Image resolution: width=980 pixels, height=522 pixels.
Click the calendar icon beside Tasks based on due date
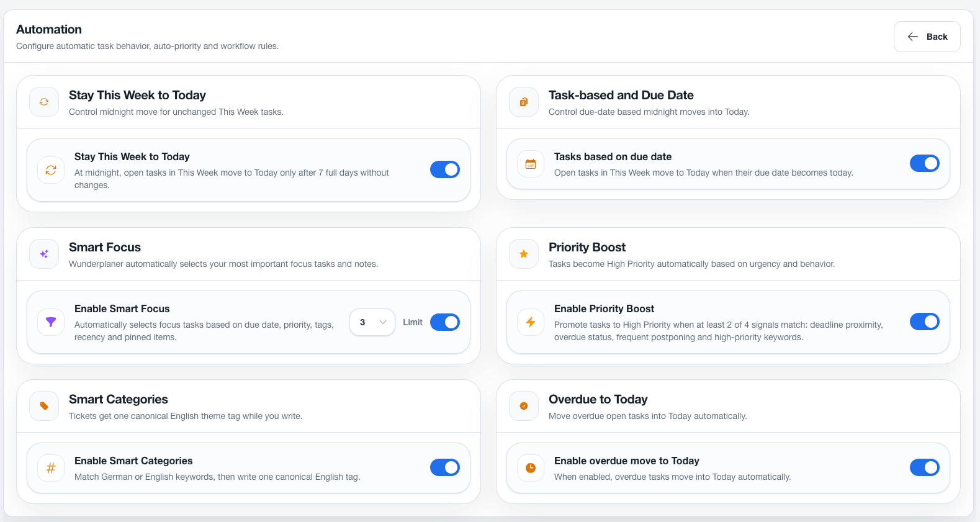click(531, 164)
